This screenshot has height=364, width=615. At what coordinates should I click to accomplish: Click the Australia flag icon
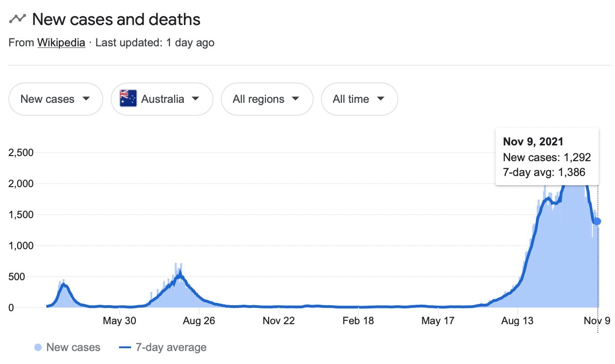[x=128, y=99]
